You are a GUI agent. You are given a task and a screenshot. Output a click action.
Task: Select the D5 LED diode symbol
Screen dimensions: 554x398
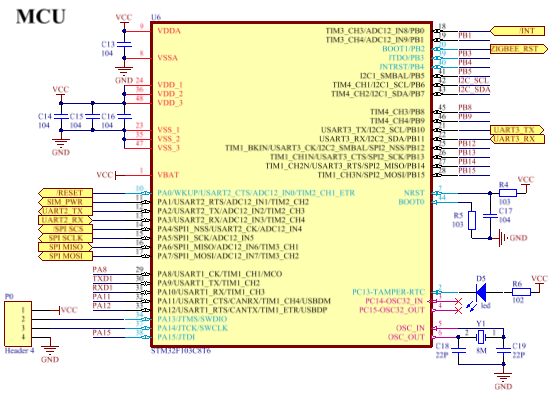(481, 292)
